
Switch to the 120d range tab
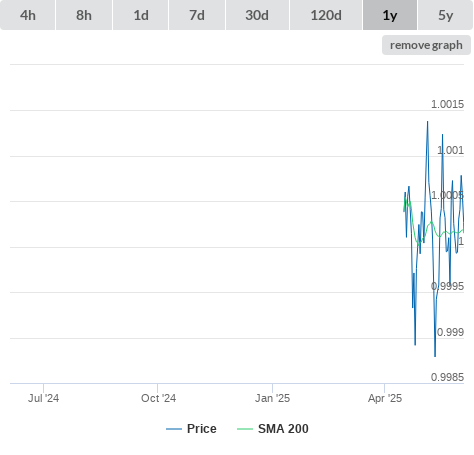(x=326, y=15)
